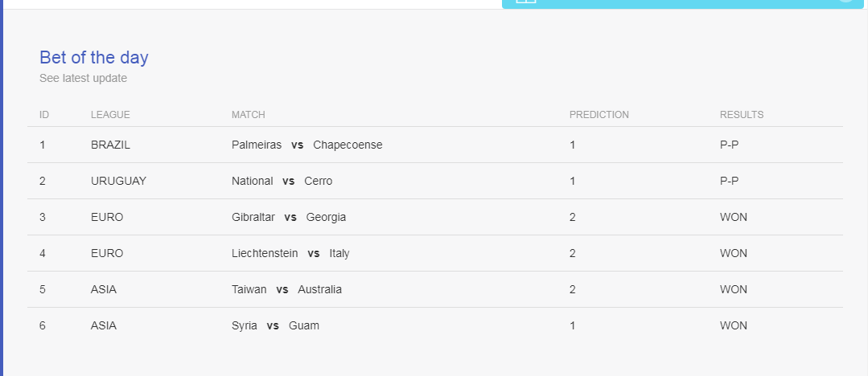Click the round button on cyan banner
This screenshot has height=376, width=868.
[845, 1]
